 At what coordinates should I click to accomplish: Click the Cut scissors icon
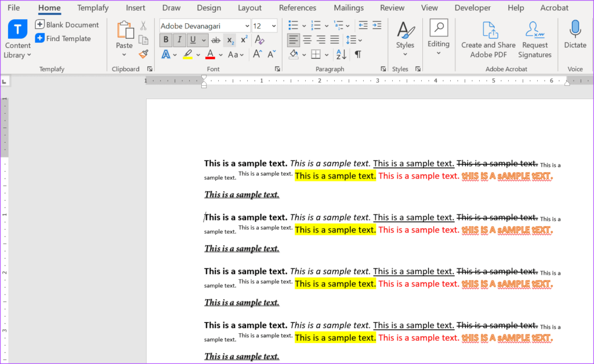[x=143, y=26]
